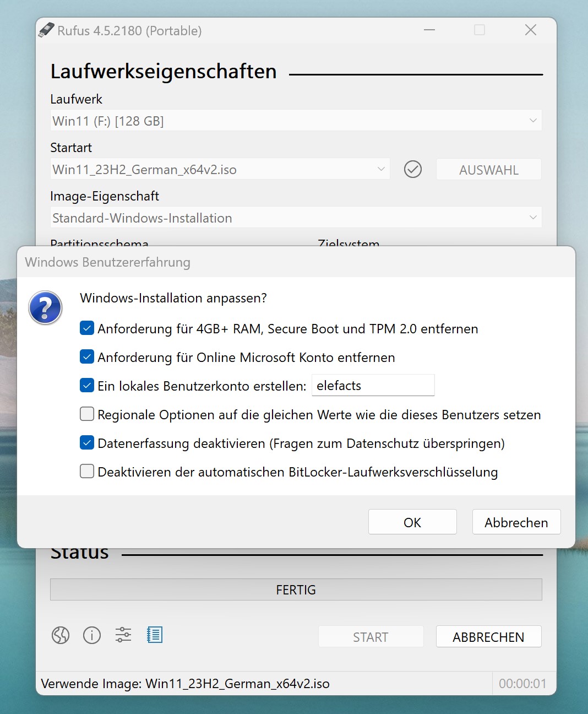Uncheck the TPM 2.0 requirement removal option
The image size is (588, 714).
click(x=87, y=328)
